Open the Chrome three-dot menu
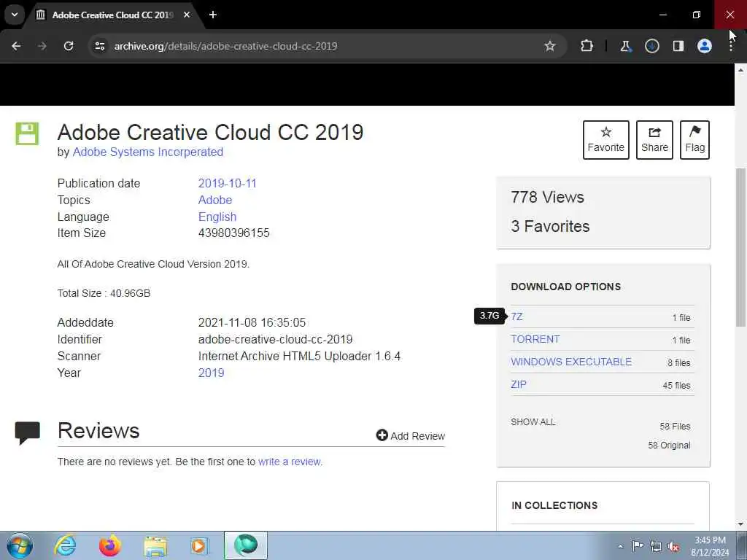 coord(731,46)
